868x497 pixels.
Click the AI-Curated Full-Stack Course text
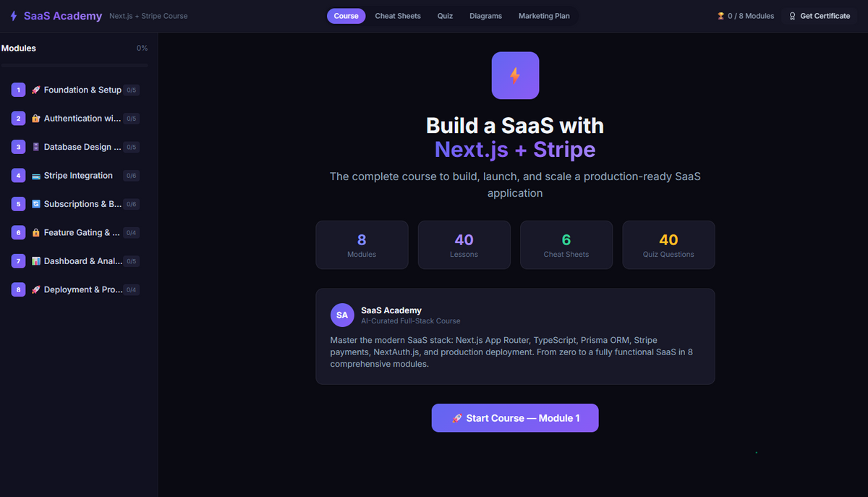[411, 321]
